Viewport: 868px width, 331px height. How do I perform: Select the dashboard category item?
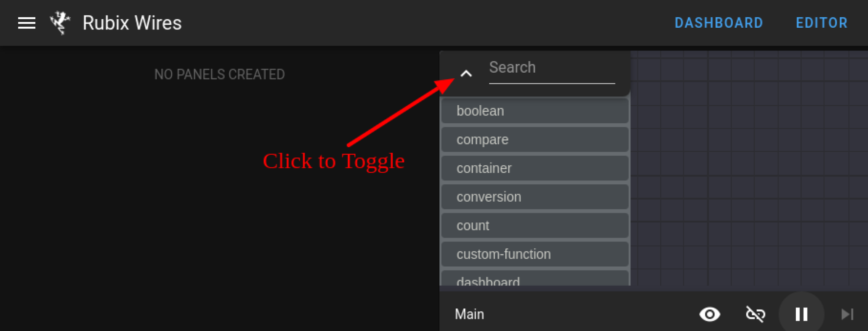(x=535, y=279)
